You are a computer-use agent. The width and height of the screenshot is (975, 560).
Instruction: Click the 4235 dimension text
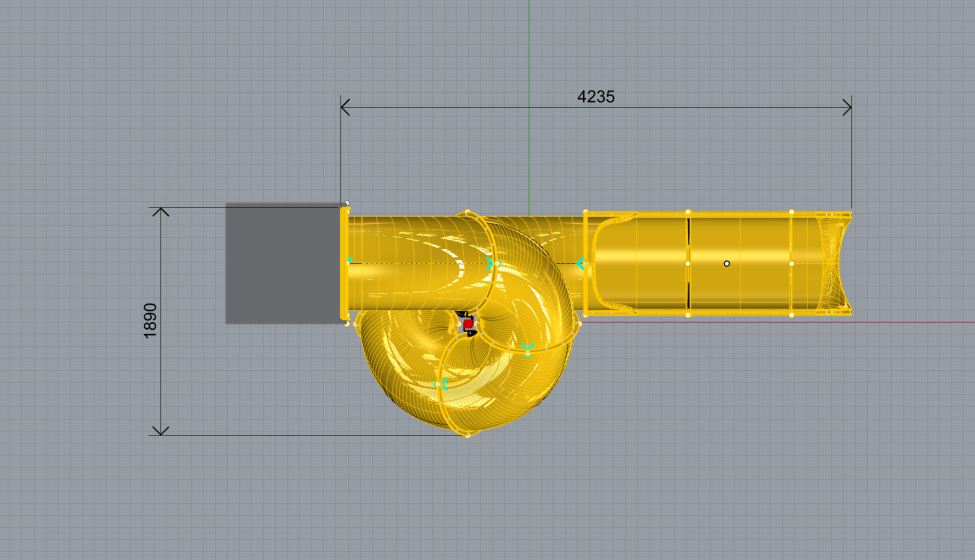click(x=596, y=97)
